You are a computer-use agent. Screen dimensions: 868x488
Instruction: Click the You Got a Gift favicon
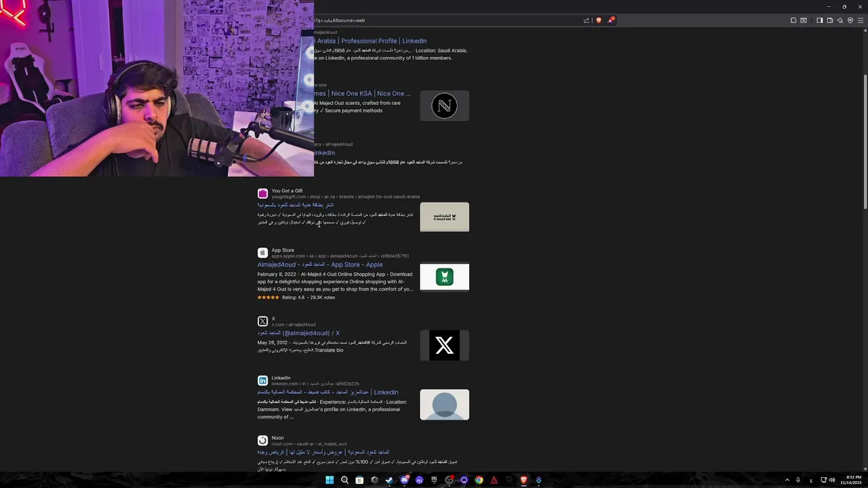[x=262, y=193]
